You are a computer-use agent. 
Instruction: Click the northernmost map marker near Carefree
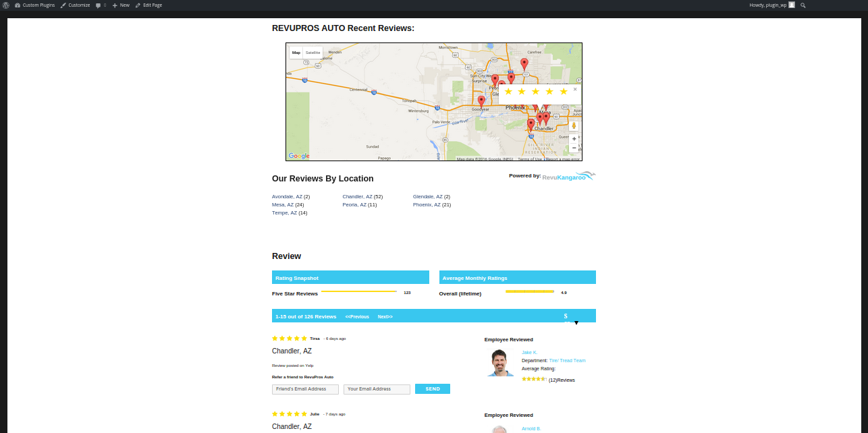524,64
